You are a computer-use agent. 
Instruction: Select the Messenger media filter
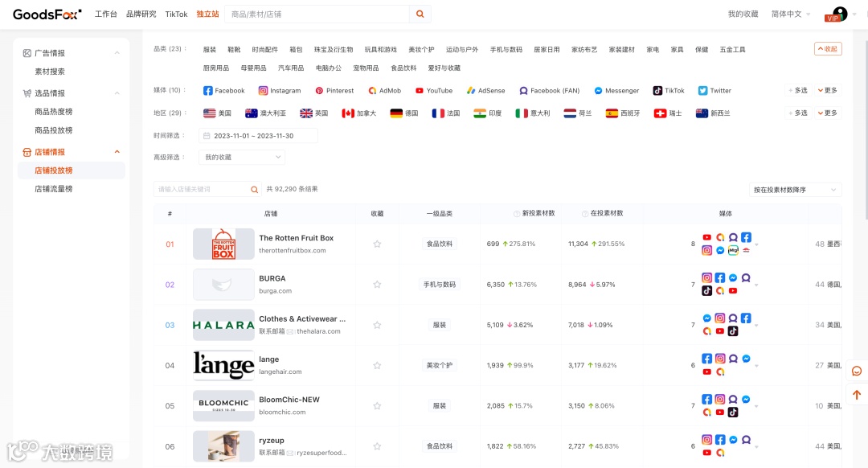point(616,91)
